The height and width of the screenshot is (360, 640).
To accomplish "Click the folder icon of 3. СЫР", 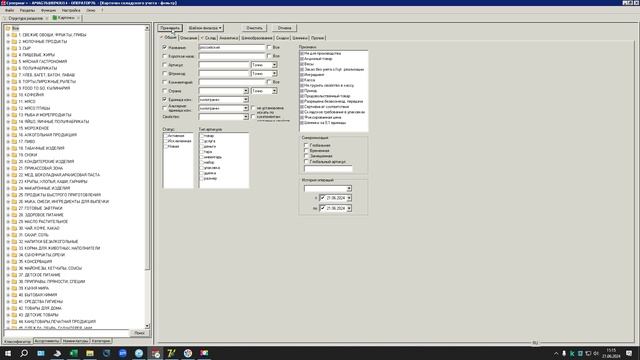I will tap(14, 48).
